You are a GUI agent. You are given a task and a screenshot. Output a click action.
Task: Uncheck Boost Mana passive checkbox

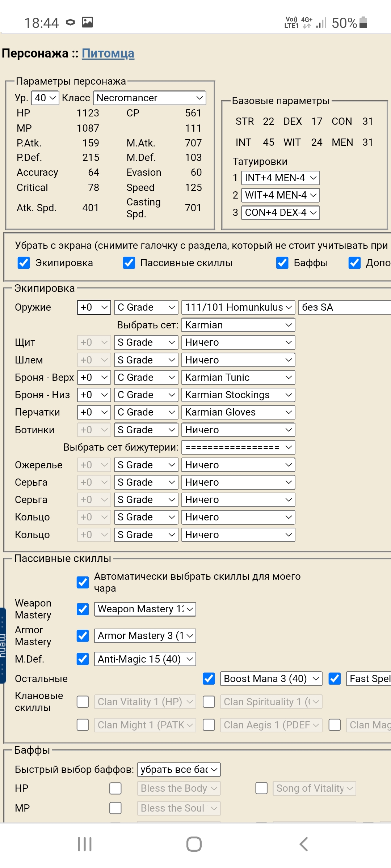point(209,678)
